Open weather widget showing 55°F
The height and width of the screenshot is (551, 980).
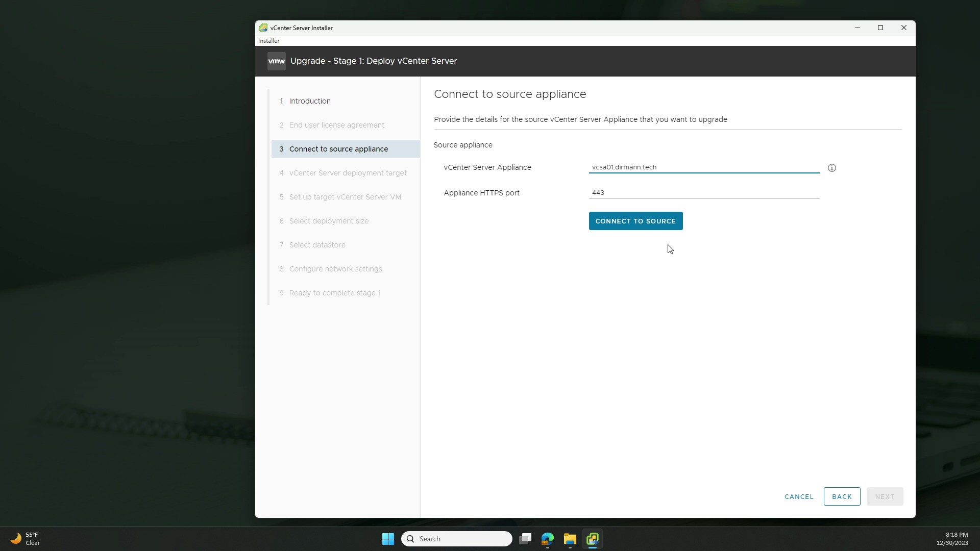pos(26,539)
